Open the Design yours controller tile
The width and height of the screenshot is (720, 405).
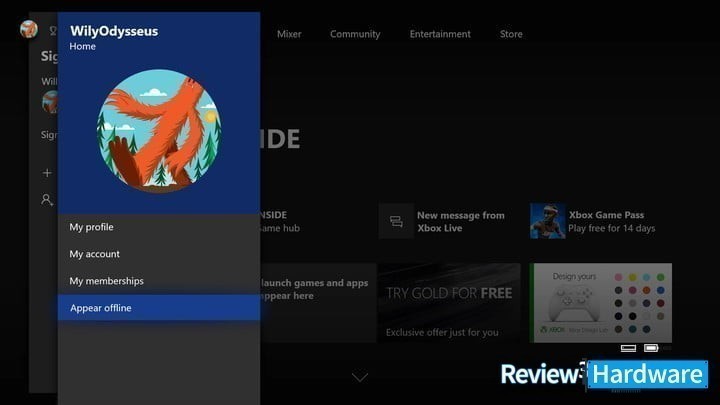click(601, 303)
